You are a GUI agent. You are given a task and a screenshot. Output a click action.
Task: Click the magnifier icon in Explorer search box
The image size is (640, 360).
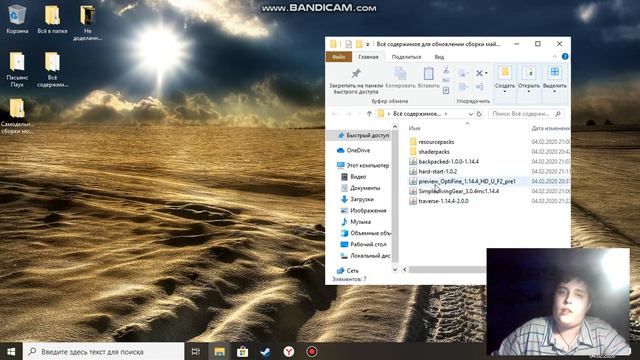coord(558,114)
